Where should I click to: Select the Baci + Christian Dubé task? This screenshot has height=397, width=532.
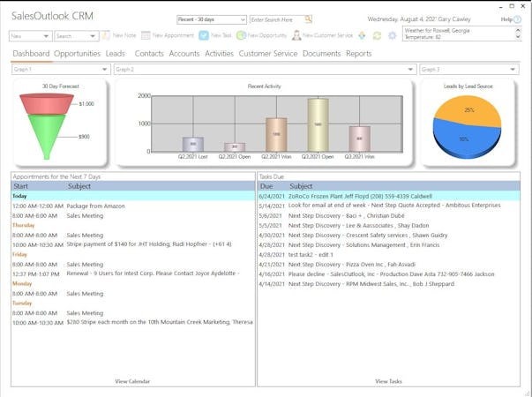tap(388, 216)
